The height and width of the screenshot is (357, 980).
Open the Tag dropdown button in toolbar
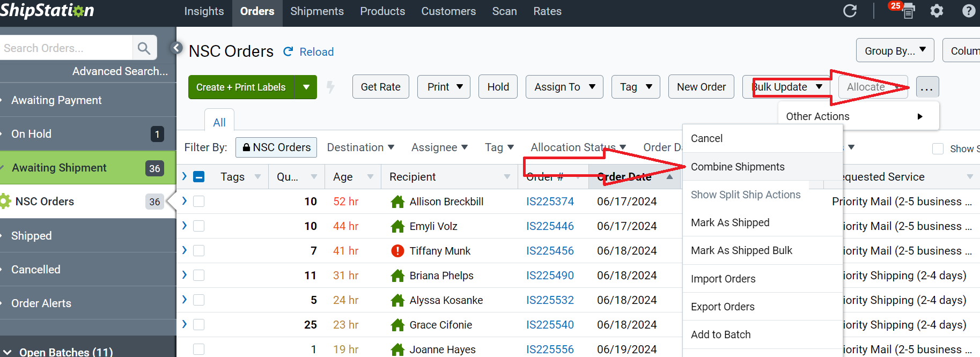pyautogui.click(x=636, y=87)
